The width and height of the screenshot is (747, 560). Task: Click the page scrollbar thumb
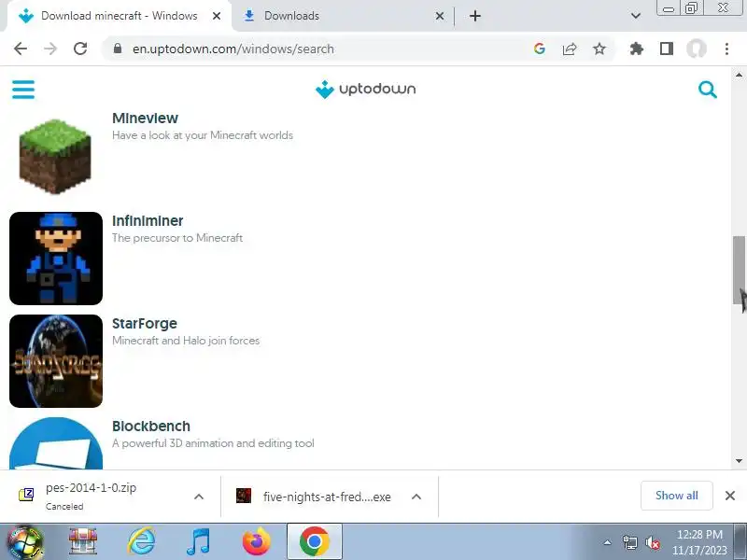(739, 270)
